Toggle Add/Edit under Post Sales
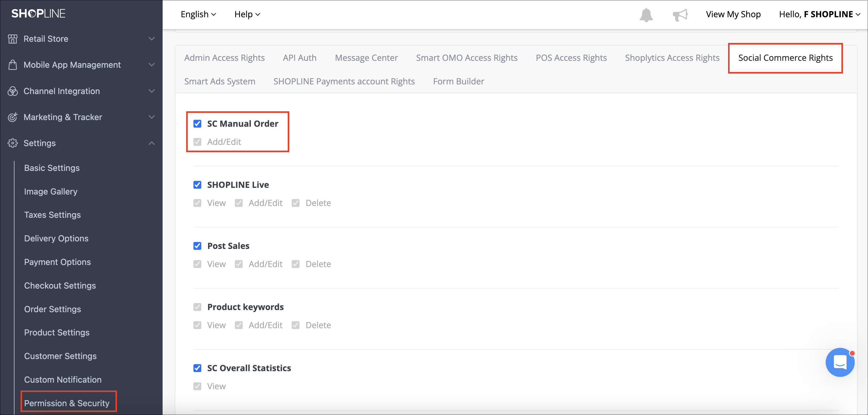The width and height of the screenshot is (868, 415). point(239,264)
